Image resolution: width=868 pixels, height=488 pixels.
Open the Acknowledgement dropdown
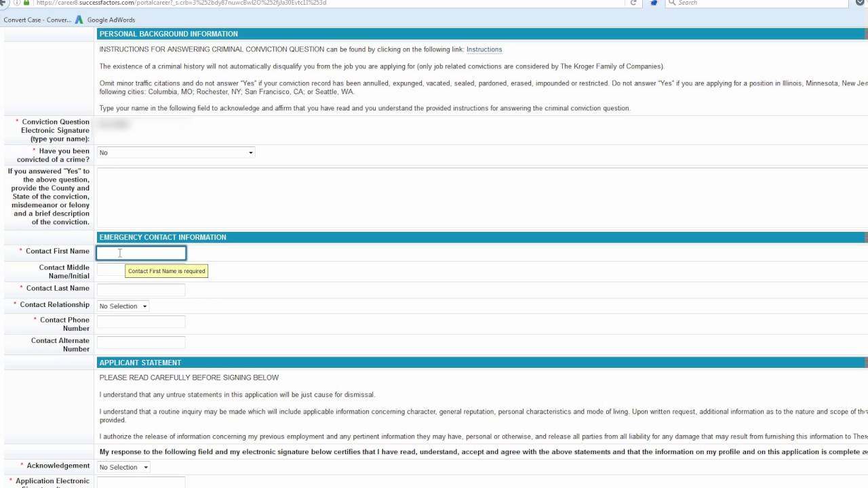point(123,467)
